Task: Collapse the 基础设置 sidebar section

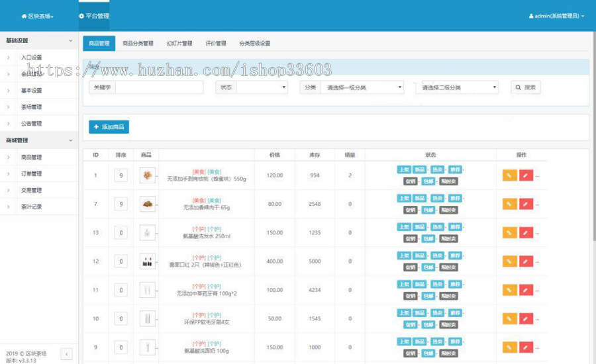Action: pos(39,40)
